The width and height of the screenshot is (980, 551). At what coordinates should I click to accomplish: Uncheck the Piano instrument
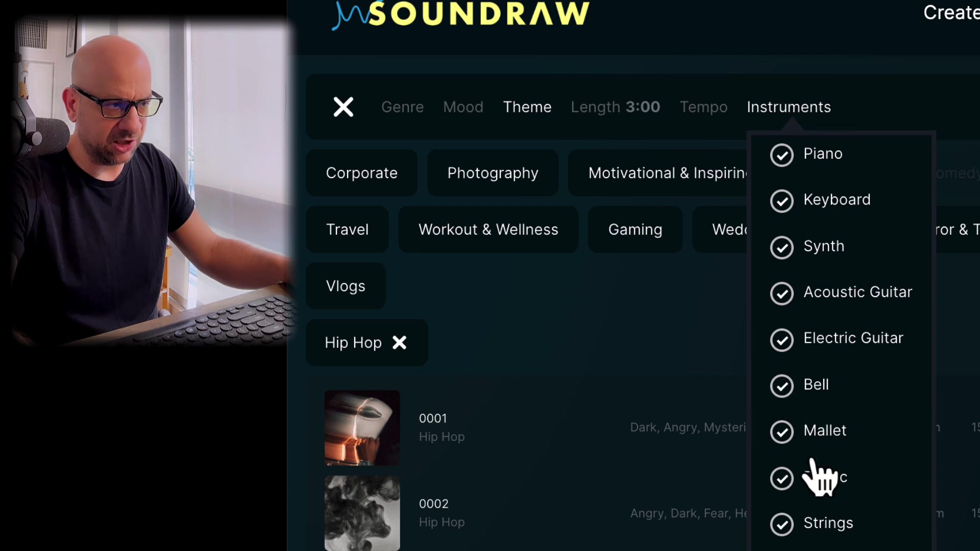click(781, 155)
